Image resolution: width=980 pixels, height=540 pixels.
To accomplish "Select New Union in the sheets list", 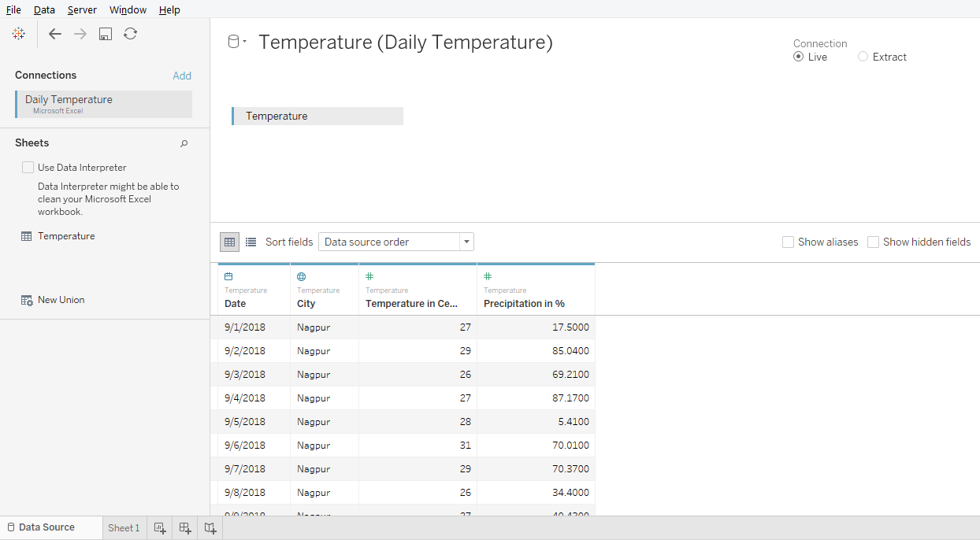I will tap(61, 300).
